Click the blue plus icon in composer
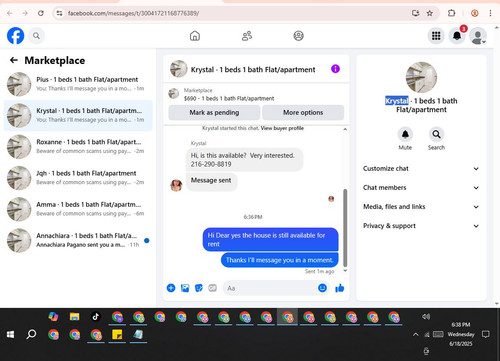 click(171, 288)
